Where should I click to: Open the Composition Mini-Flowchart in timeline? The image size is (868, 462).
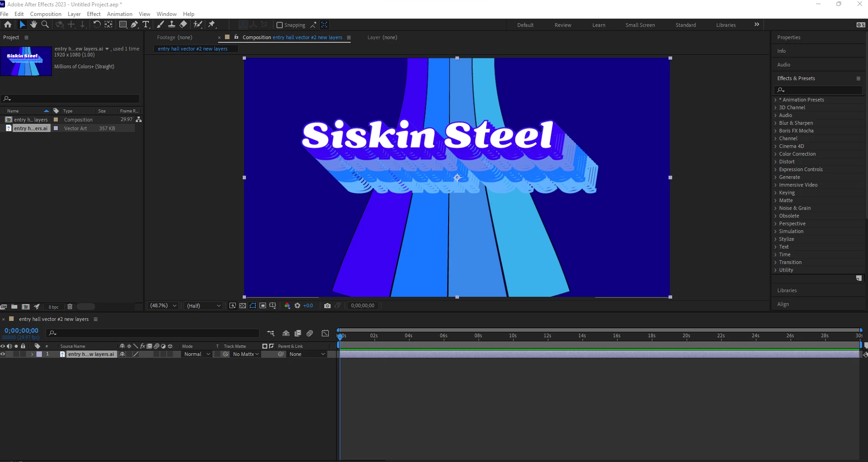pos(271,333)
